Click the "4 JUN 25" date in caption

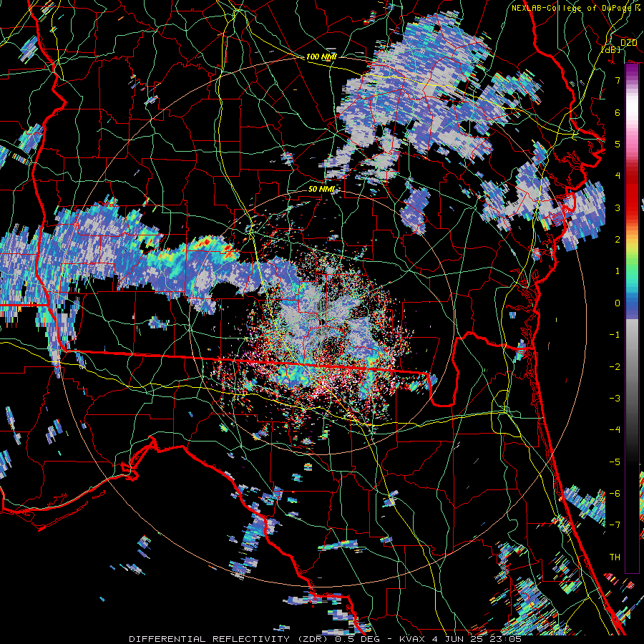pyautogui.click(x=457, y=639)
